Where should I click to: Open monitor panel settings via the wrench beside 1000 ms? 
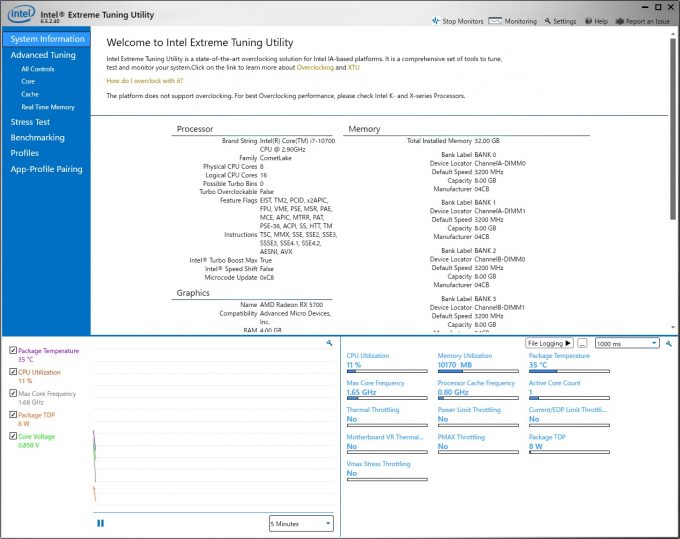click(x=668, y=343)
